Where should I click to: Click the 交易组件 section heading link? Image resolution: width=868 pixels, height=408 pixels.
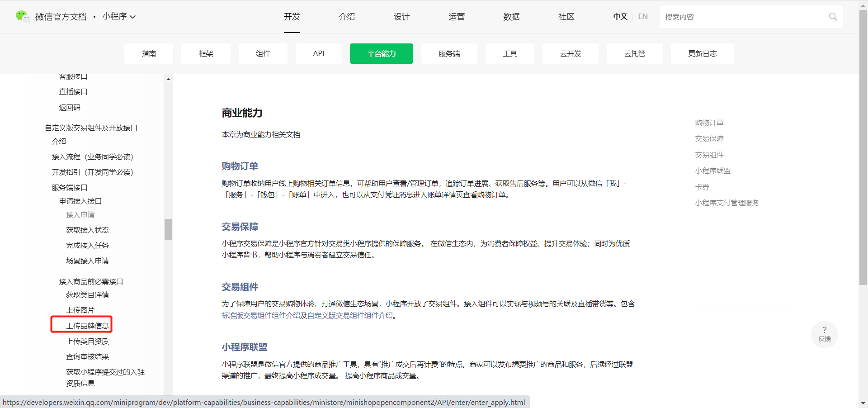click(240, 287)
